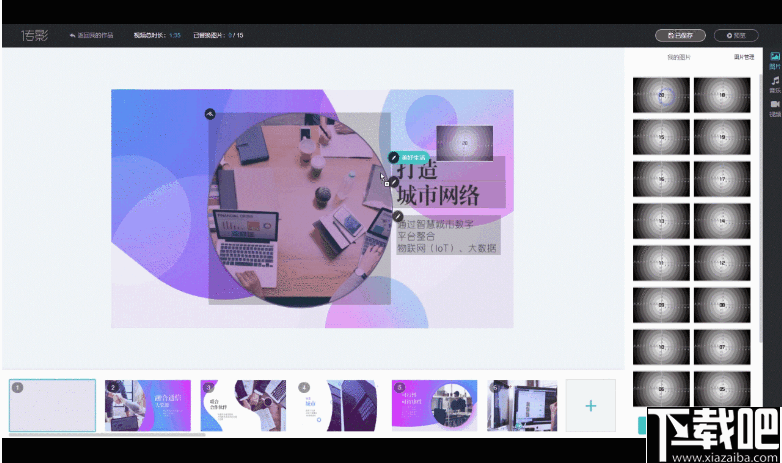782x463 pixels.
Task: Select the 城市网络 title text line
Action: click(438, 195)
